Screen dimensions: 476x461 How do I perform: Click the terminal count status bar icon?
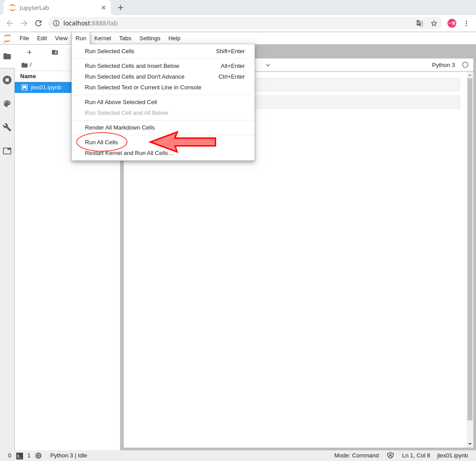click(x=20, y=456)
